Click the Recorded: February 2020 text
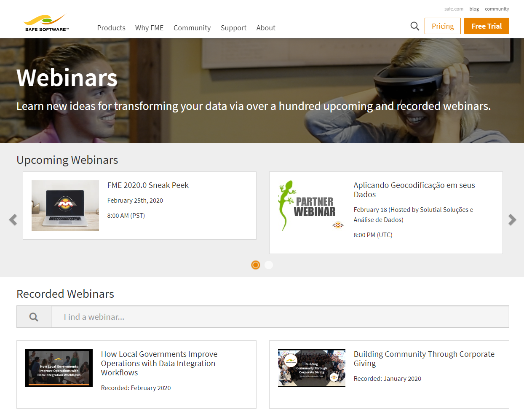Screen dimensions: 524x420 136,388
